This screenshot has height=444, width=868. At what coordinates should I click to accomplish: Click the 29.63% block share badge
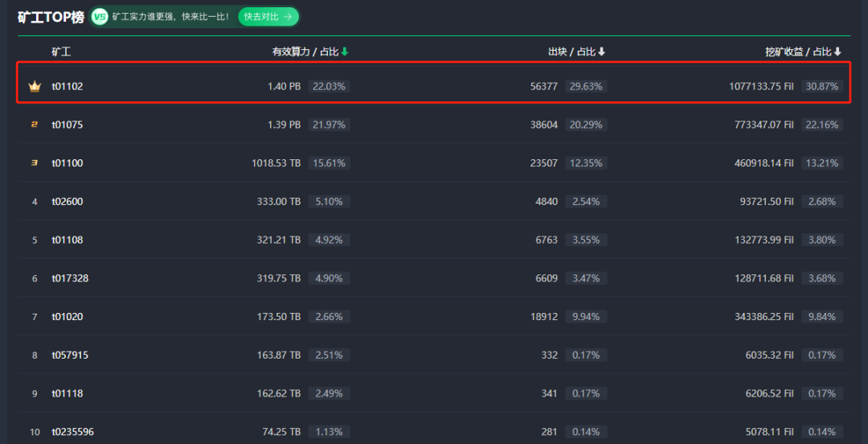tap(586, 87)
